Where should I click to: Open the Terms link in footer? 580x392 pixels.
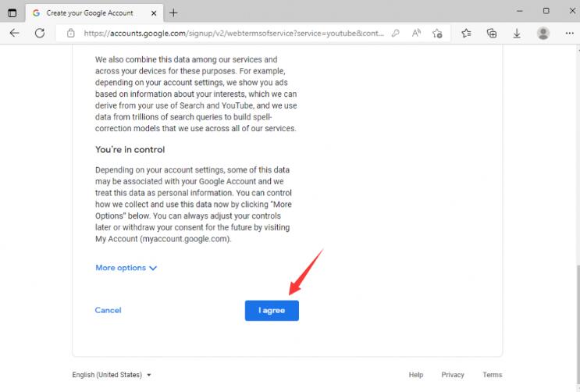493,375
